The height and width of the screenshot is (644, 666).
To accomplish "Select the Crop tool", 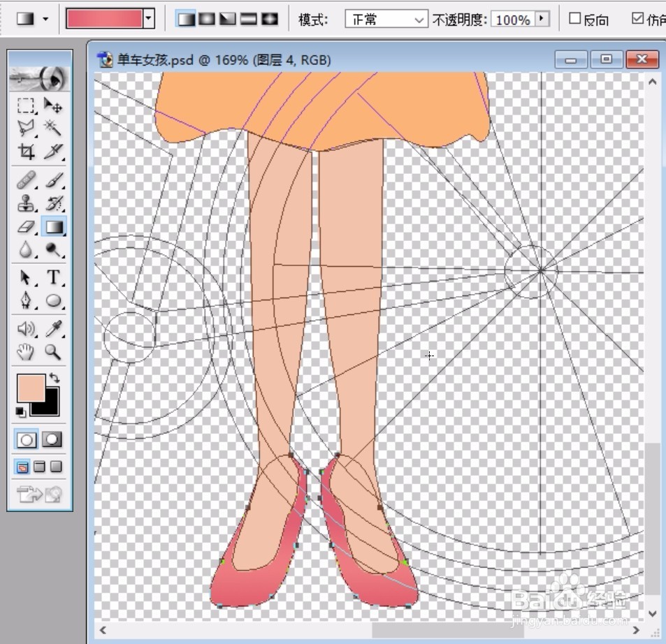I will [26, 151].
